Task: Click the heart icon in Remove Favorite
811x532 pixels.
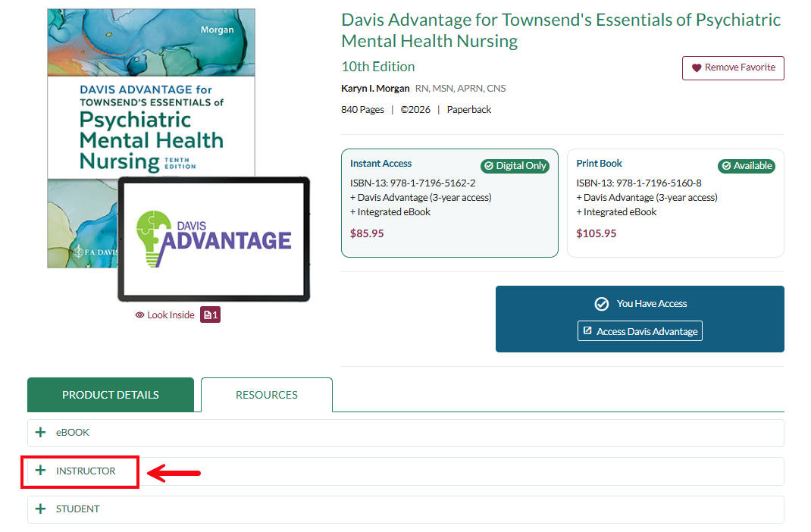Action: (x=697, y=67)
